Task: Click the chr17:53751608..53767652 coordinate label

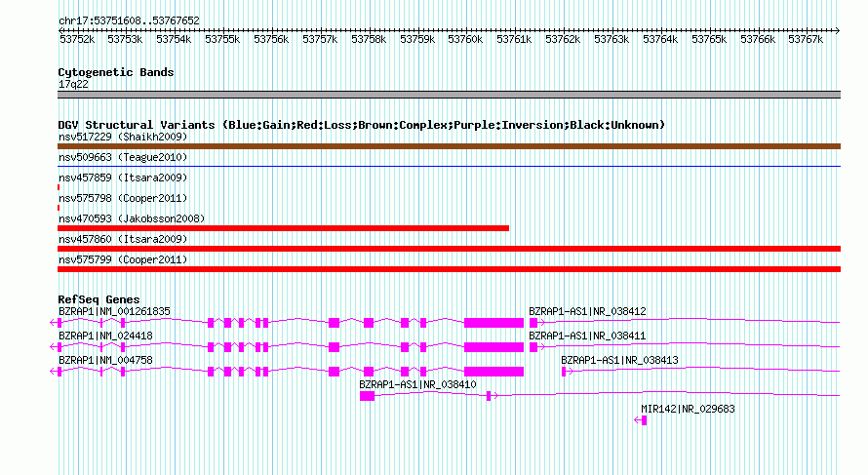Action: 129,20
